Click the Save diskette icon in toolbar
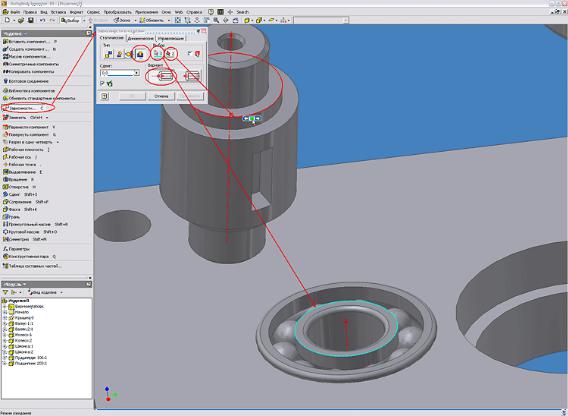 [31, 20]
